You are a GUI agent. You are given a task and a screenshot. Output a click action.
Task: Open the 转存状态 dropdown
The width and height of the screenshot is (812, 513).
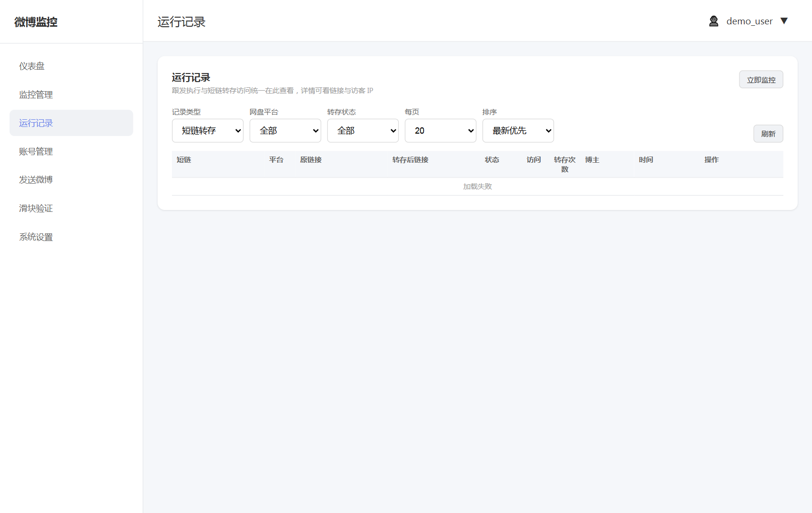(x=363, y=131)
